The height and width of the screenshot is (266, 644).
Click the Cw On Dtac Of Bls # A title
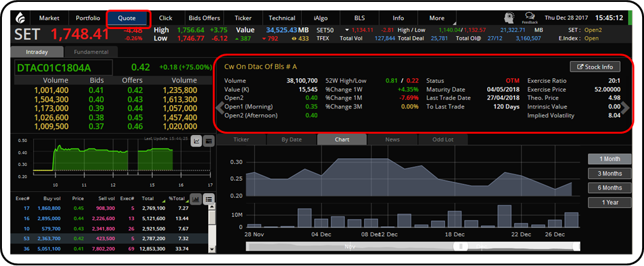(x=260, y=66)
